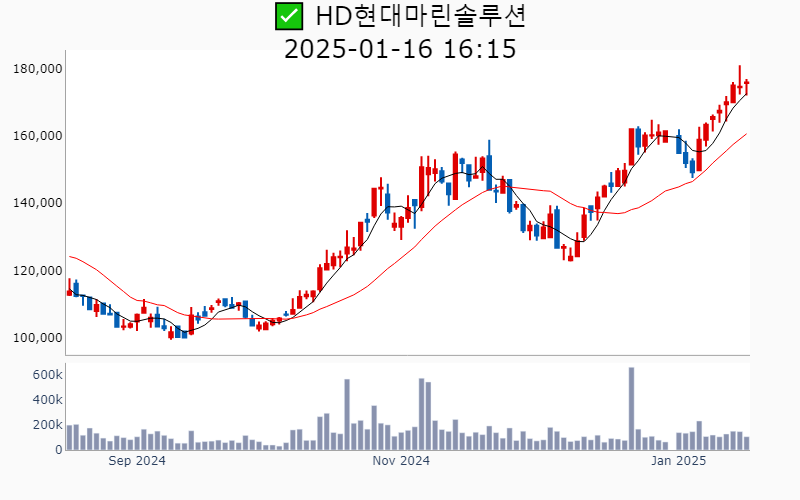Click the 200k volume axis label

pos(47,425)
